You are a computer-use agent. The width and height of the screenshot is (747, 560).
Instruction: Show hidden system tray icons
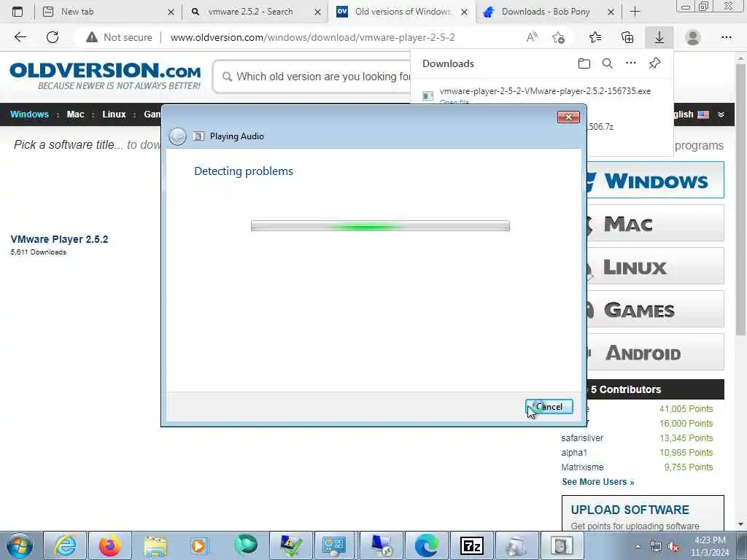click(638, 546)
